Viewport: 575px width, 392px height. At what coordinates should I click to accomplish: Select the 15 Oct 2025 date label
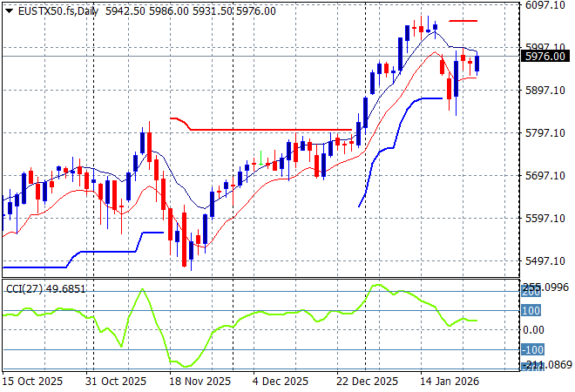(32, 382)
